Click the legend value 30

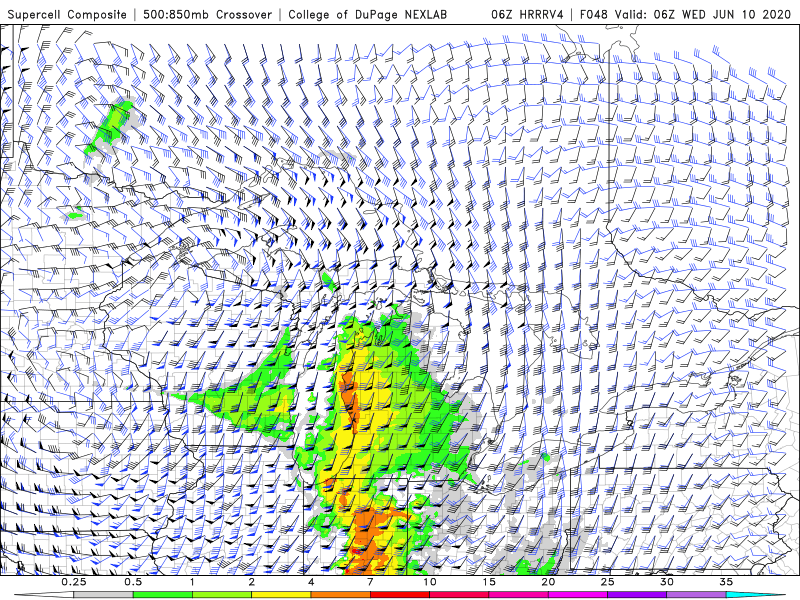point(666,582)
